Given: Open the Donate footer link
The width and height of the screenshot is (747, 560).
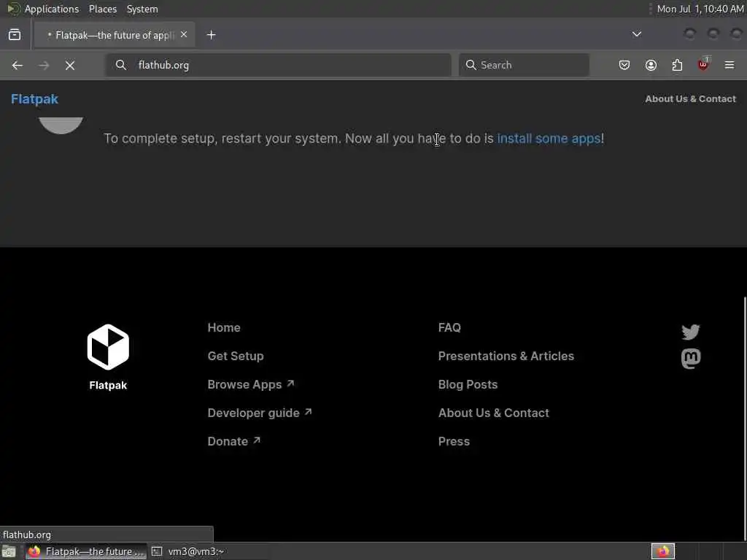Looking at the screenshot, I should (234, 441).
